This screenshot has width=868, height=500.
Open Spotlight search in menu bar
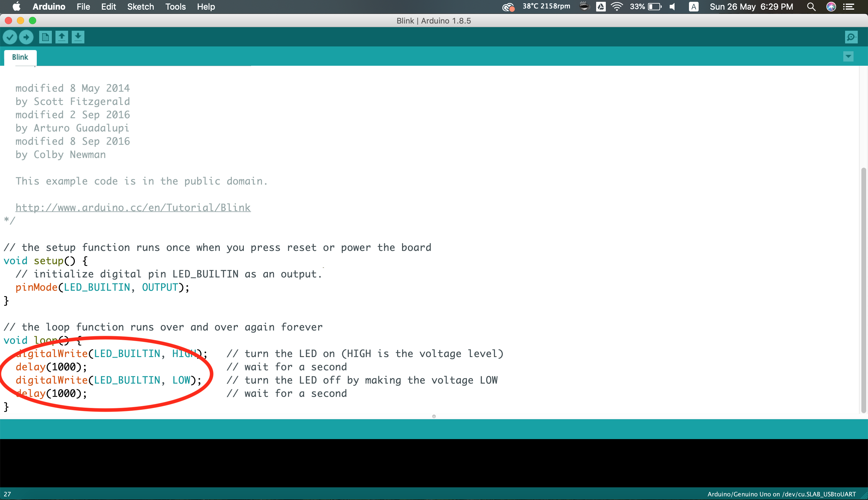click(x=811, y=7)
